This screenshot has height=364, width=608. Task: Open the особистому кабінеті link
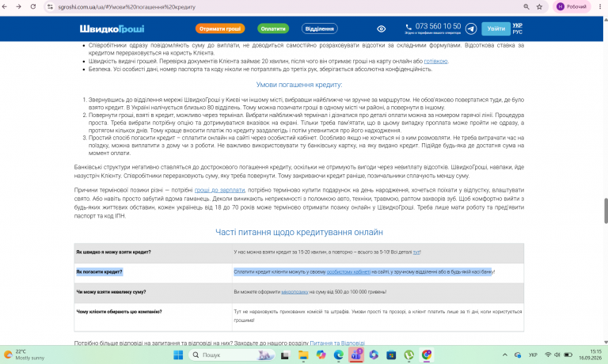(x=348, y=271)
